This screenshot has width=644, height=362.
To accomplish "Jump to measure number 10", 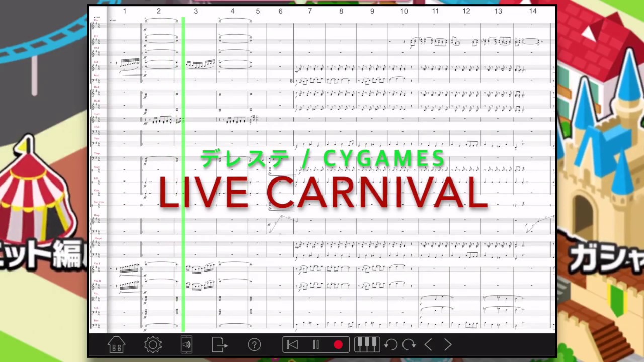I will coord(404,11).
